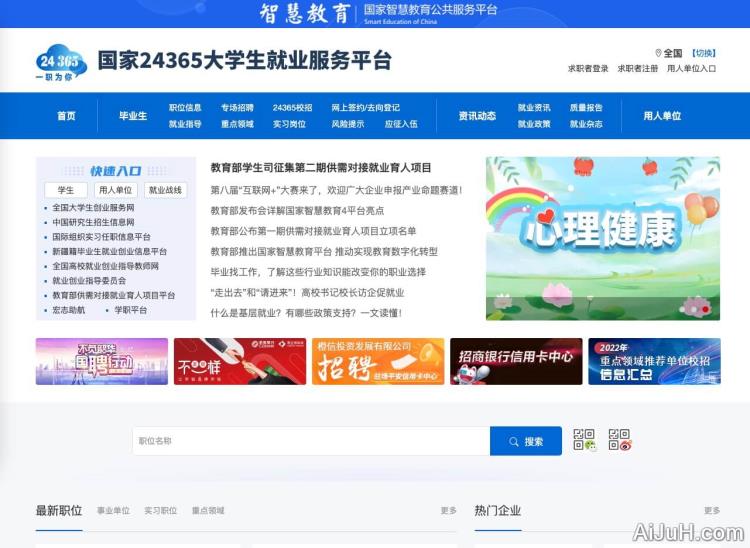Viewport: 750px width, 548px height.
Task: Open 2022年重点领域推荐单位校招 banner
Action: [654, 362]
